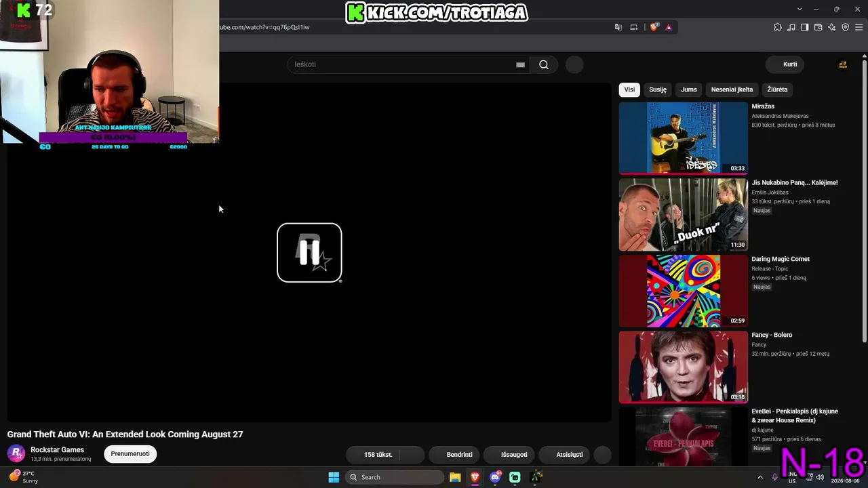Click the EveBei - Penkialapis remix title
The width and height of the screenshot is (868, 488).
point(795,415)
